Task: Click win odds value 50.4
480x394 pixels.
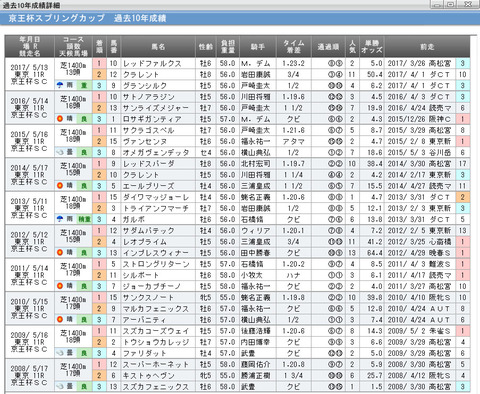Action: [x=375, y=75]
